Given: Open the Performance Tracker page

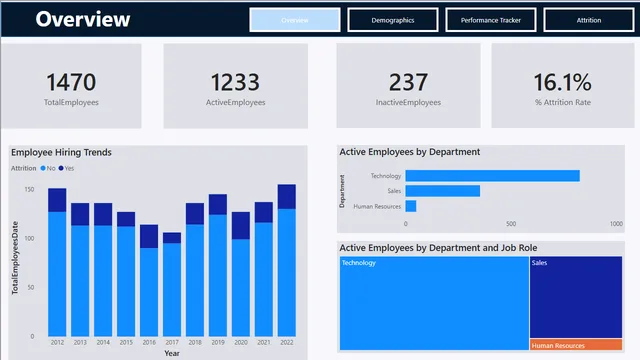Looking at the screenshot, I should click(x=491, y=20).
